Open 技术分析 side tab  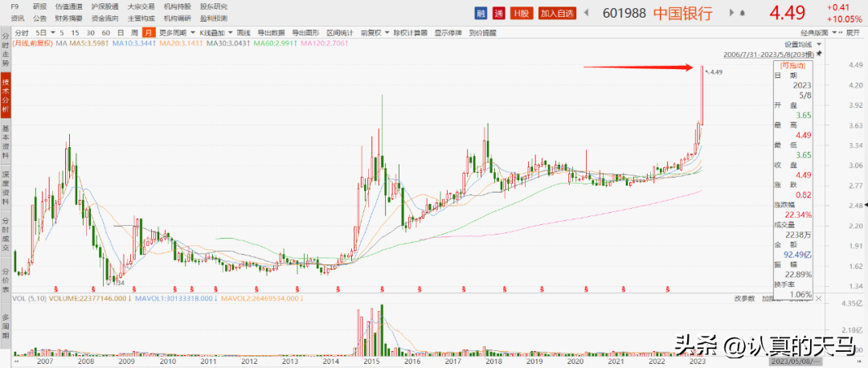coord(6,95)
